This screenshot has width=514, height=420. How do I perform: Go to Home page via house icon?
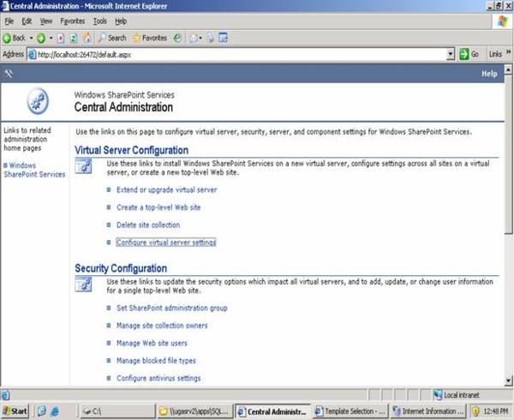pos(87,38)
